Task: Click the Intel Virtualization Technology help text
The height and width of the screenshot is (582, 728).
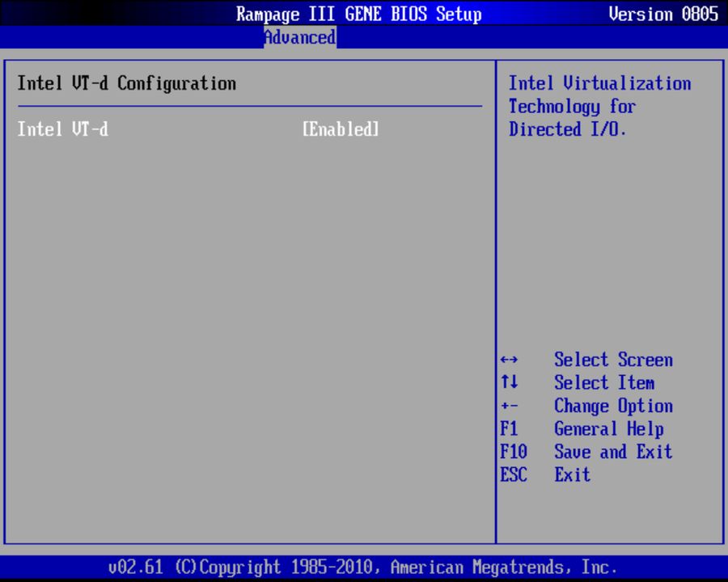Action: (600, 106)
